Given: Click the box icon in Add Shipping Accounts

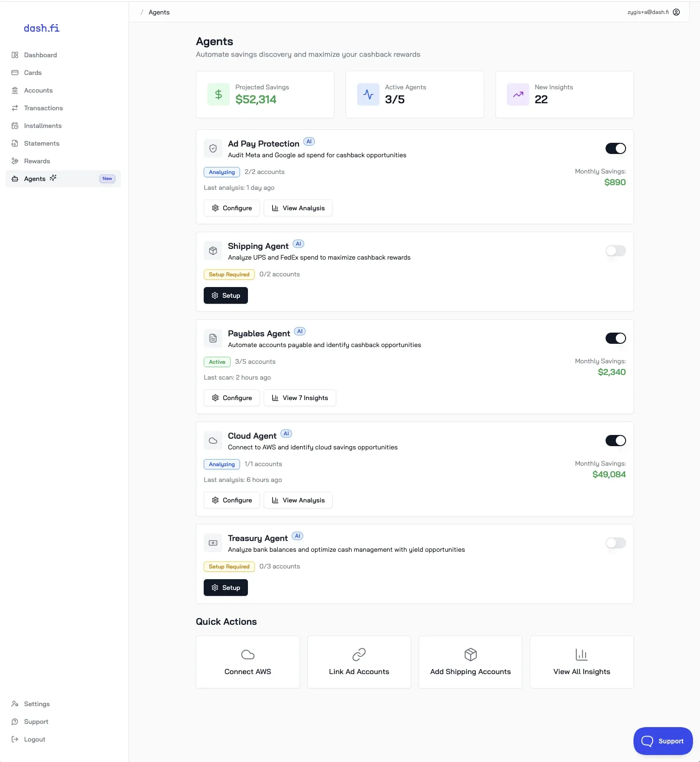Looking at the screenshot, I should (x=471, y=655).
